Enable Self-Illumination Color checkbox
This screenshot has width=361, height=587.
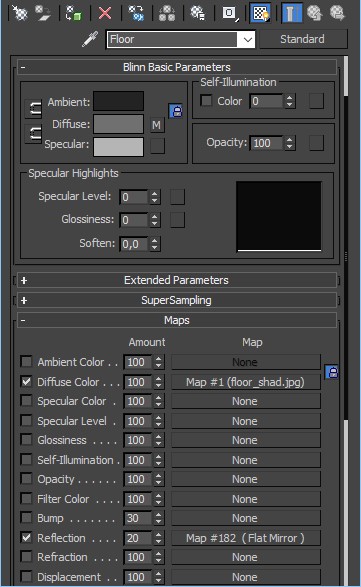[206, 101]
